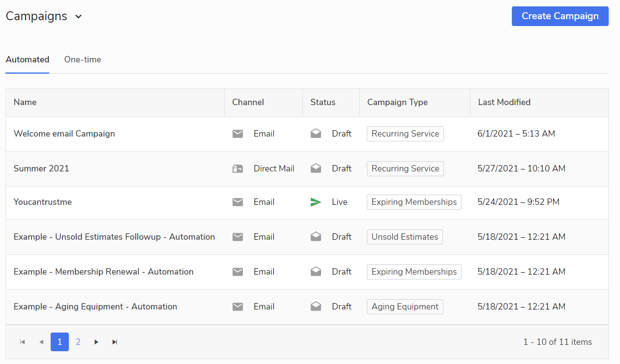
Task: Click the Email icon on the Aging Equipment row
Action: point(238,307)
